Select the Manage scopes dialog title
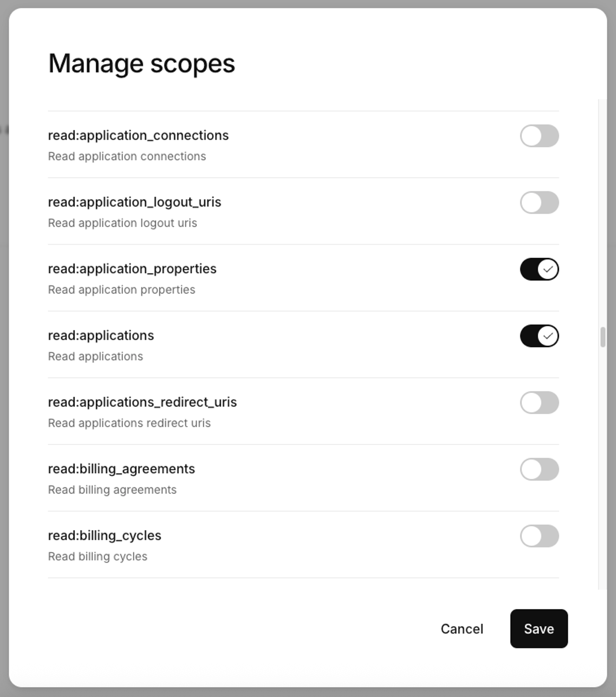Image resolution: width=616 pixels, height=697 pixels. (x=142, y=63)
